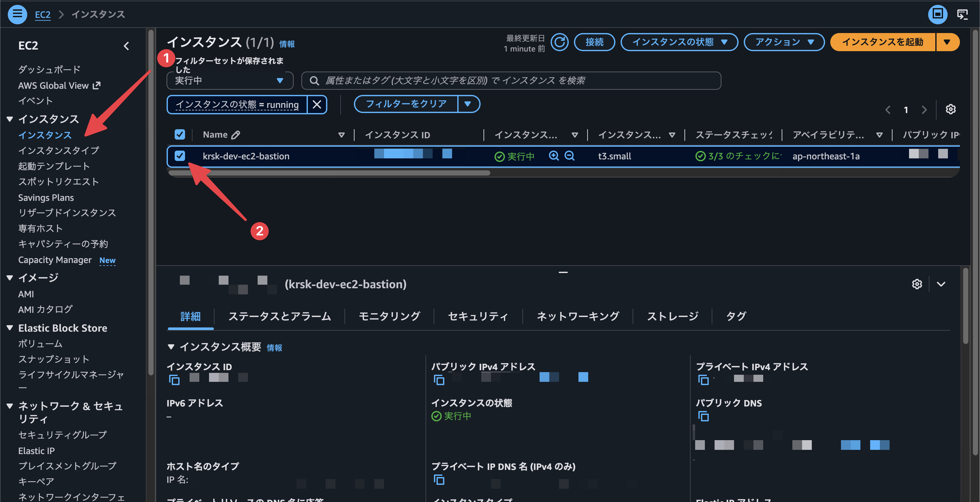Screen dimensions: 980x502
Task: Open 情報 link next to instances heading
Action: (x=287, y=44)
